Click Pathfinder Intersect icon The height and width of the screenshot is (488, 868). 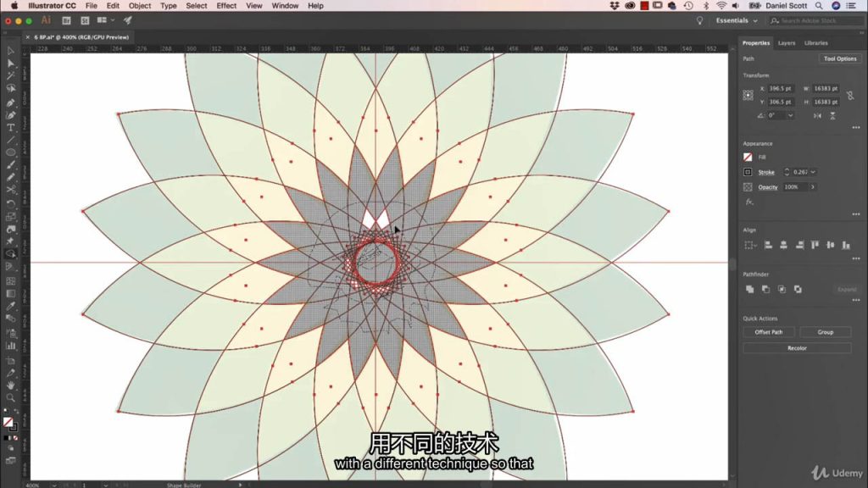coord(782,290)
